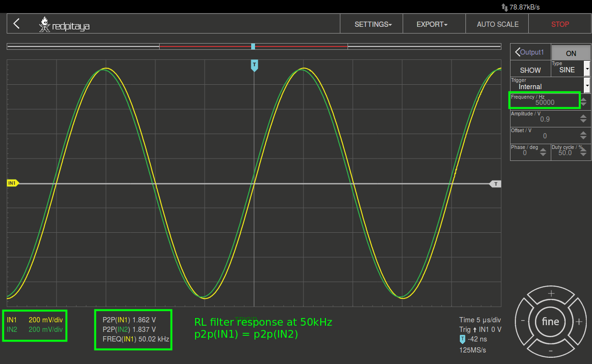The width and height of the screenshot is (592, 364).
Task: Increase the Offset value with up arrow
Action: 583,133
